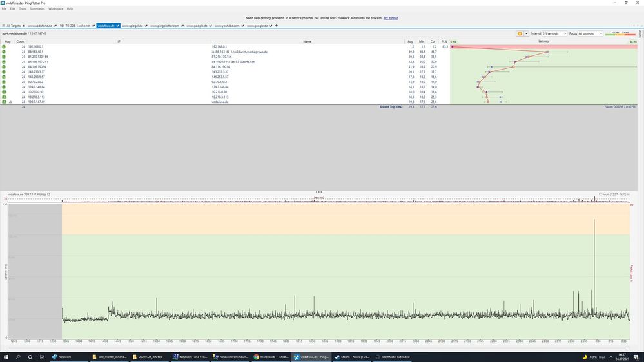Switch to the All Targets tab

(14, 26)
